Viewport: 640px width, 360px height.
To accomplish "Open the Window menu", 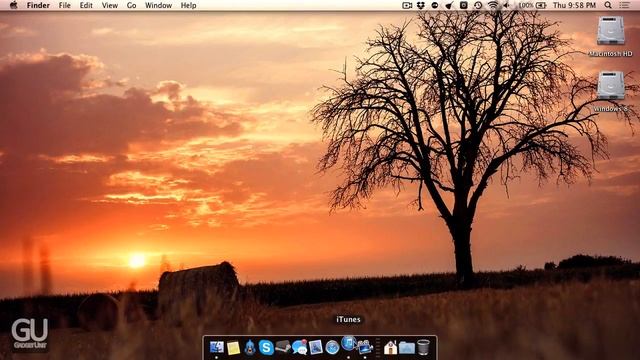I will (x=158, y=5).
